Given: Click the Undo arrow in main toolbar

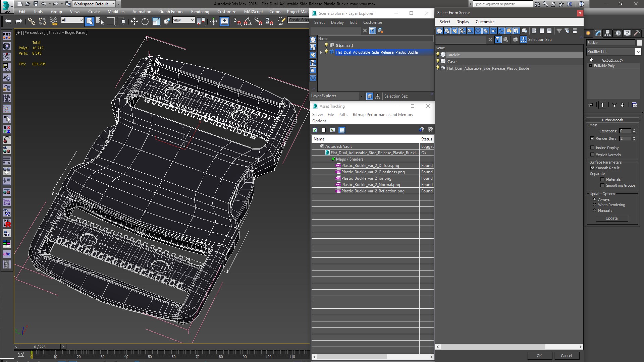Looking at the screenshot, I should point(8,21).
